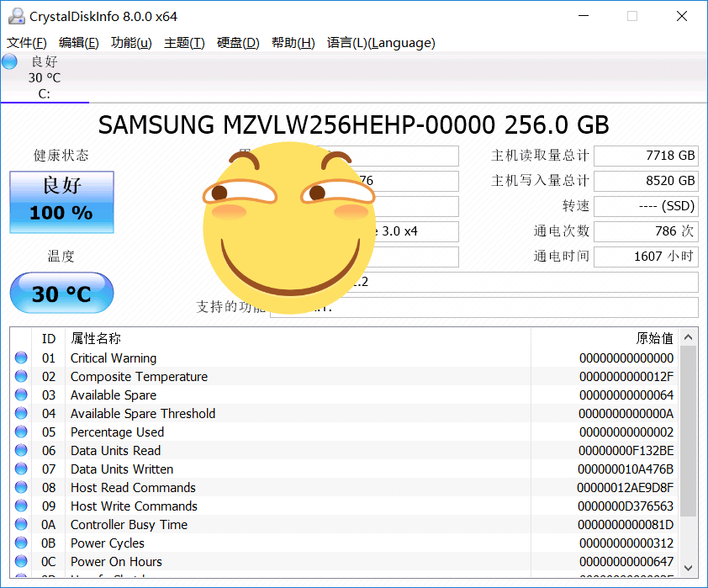Screen dimensions: 708x588
Task: Click the status orb for Percentage Used
Action: point(21,432)
